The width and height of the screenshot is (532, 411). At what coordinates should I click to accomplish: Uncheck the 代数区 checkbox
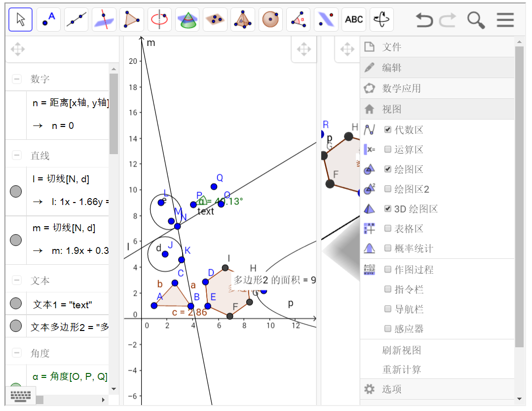(388, 129)
